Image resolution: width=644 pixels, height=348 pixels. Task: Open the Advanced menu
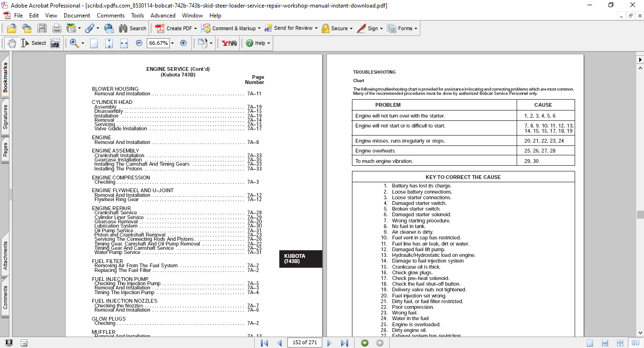[x=163, y=16]
